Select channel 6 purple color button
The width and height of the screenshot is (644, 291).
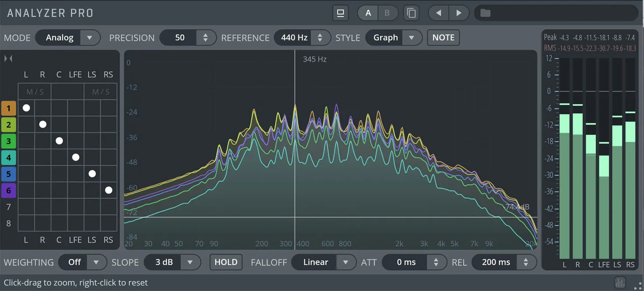click(8, 190)
